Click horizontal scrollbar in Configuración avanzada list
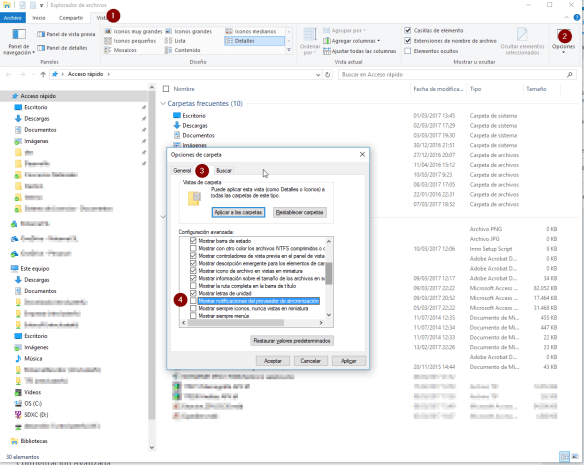This screenshot has height=465, width=584. pyautogui.click(x=236, y=323)
